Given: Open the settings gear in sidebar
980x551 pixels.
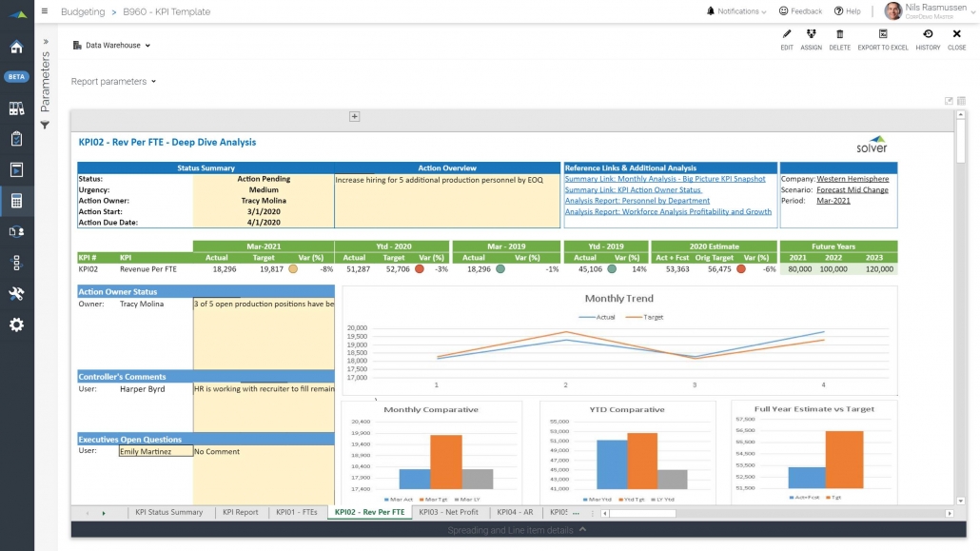Looking at the screenshot, I should 16,325.
